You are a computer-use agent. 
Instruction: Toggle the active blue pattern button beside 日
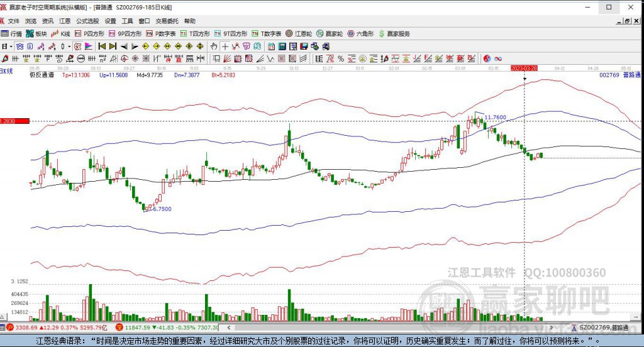(x=19, y=47)
